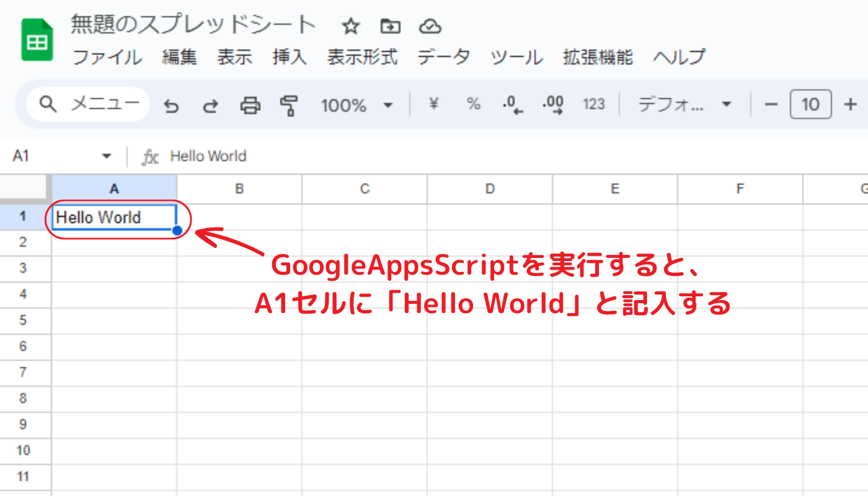The image size is (868, 496).
Task: Click the undo arrow icon
Action: click(x=171, y=105)
